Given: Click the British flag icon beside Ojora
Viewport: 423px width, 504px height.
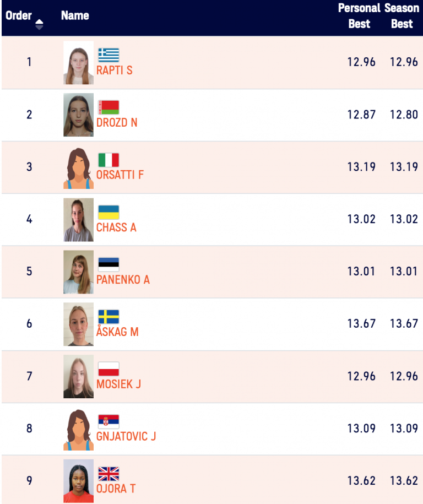Looking at the screenshot, I should pos(109,474).
